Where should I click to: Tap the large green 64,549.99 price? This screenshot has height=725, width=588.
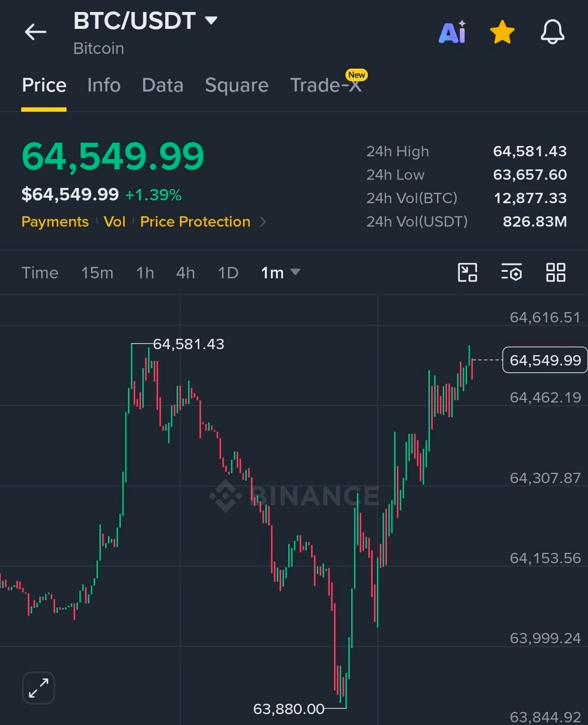(x=113, y=156)
